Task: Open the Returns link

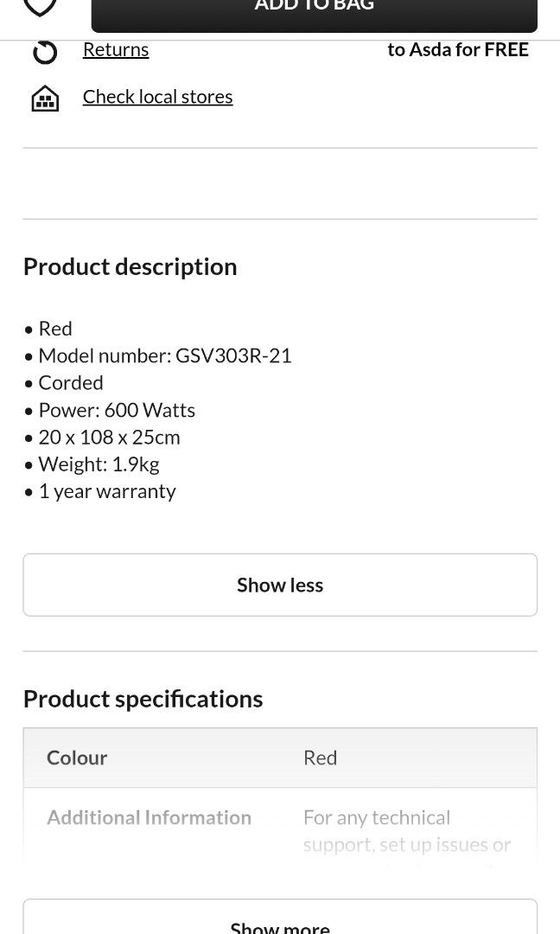Action: click(116, 49)
